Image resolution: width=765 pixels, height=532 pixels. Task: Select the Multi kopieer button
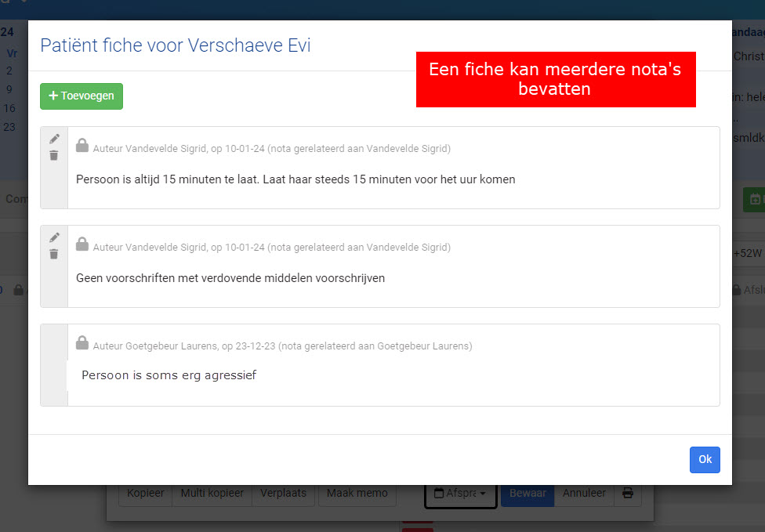[x=212, y=494]
